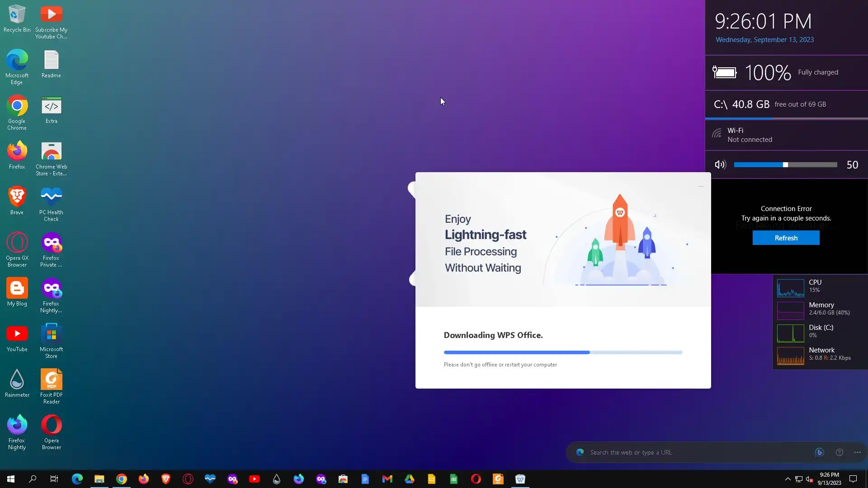Screen dimensions: 868x488
Task: Open the search widget three-dot menu
Action: point(857,452)
